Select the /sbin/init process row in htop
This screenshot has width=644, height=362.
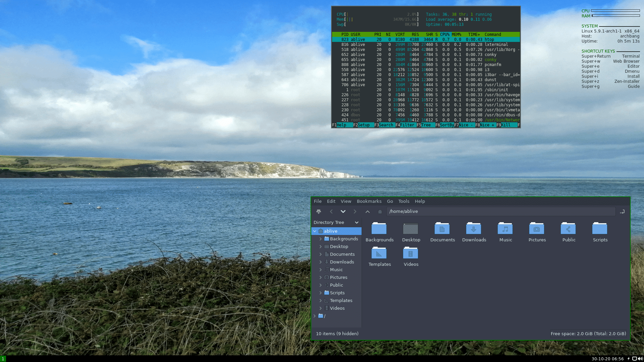426,90
